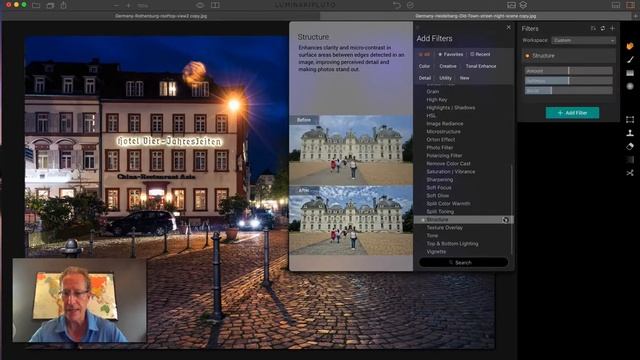Viewport: 640px width, 360px height.
Task: Select the radial mask tool icon
Action: click(630, 86)
